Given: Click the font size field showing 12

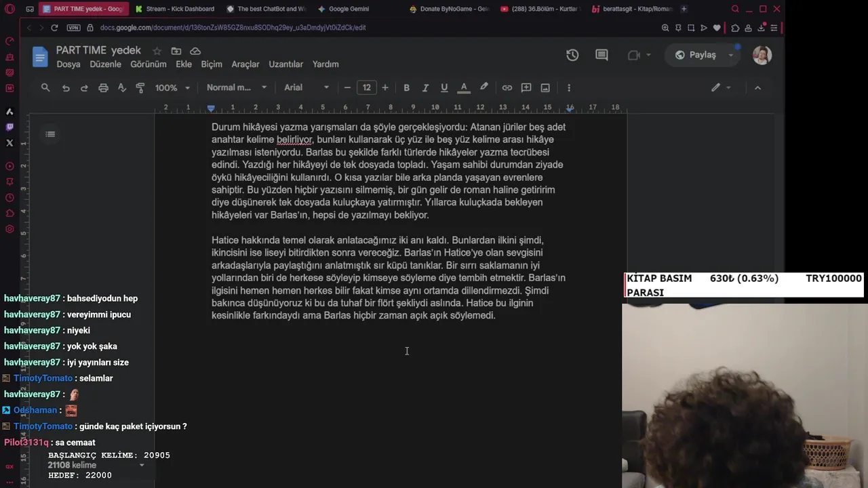Looking at the screenshot, I should tap(366, 87).
